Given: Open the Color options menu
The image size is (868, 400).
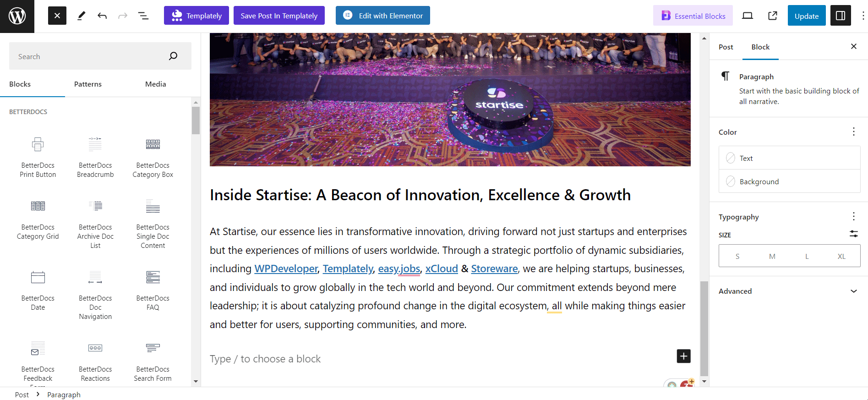Looking at the screenshot, I should pyautogui.click(x=854, y=132).
